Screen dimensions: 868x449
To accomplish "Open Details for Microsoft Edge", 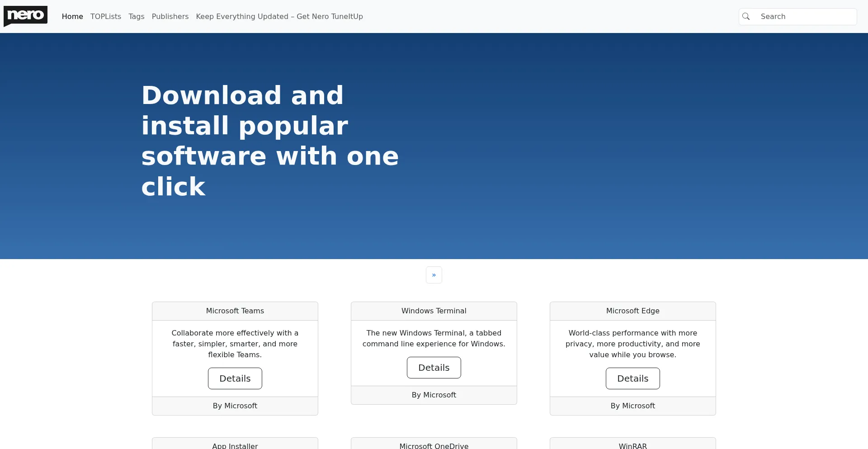I will click(x=633, y=378).
